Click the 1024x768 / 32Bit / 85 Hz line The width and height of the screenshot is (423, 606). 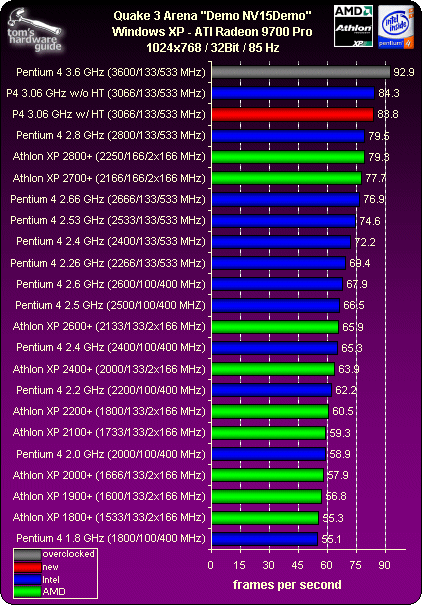point(213,48)
